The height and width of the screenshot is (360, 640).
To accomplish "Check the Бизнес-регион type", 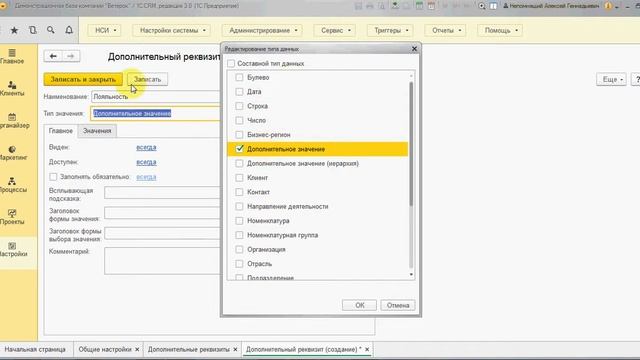I will tap(239, 134).
